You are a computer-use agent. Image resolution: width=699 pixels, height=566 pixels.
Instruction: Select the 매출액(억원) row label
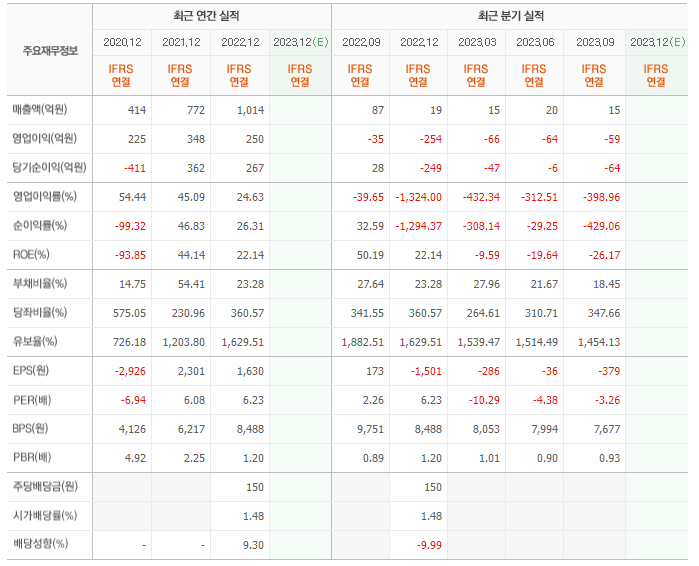click(x=40, y=110)
